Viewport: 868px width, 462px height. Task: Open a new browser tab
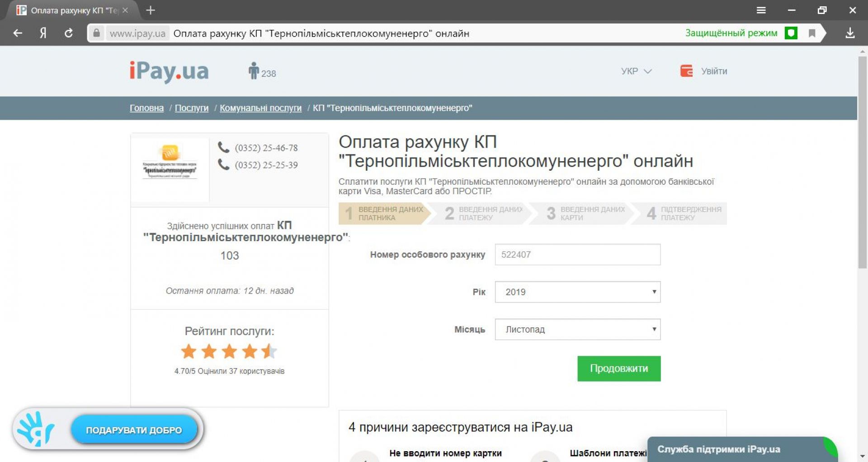tap(151, 10)
